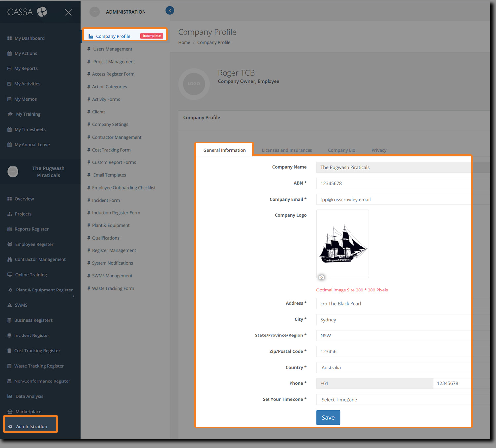496x448 pixels.
Task: Switch to the General Information tab
Action: pos(225,150)
